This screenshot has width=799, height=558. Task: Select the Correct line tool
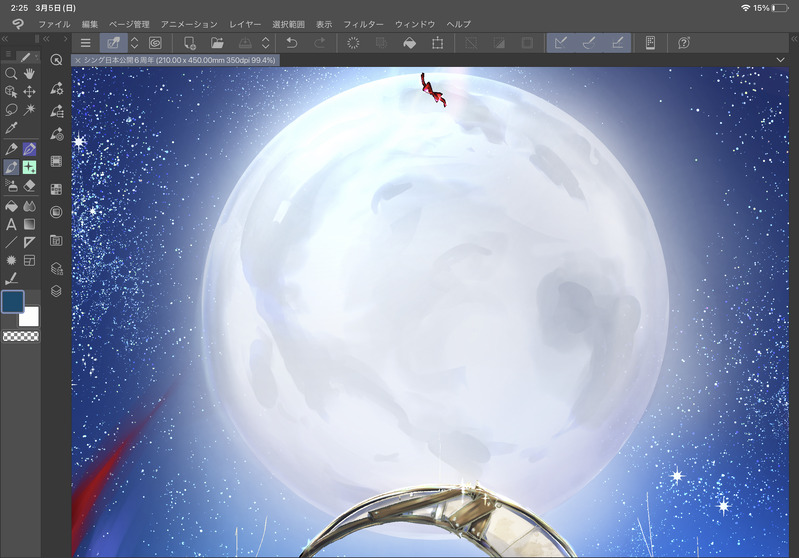point(11,279)
